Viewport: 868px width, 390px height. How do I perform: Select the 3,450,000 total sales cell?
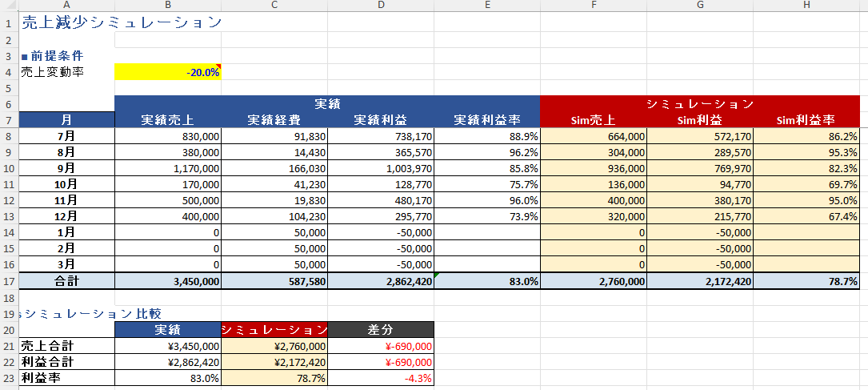click(168, 281)
